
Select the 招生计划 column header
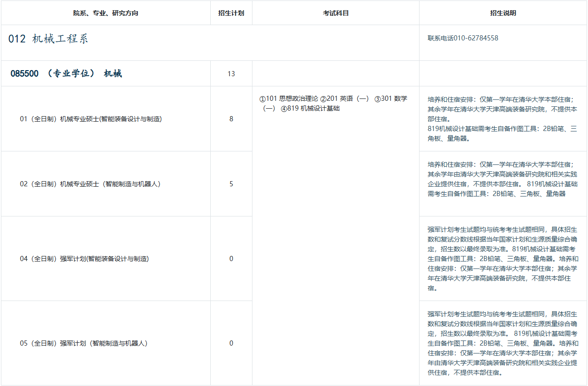[231, 13]
